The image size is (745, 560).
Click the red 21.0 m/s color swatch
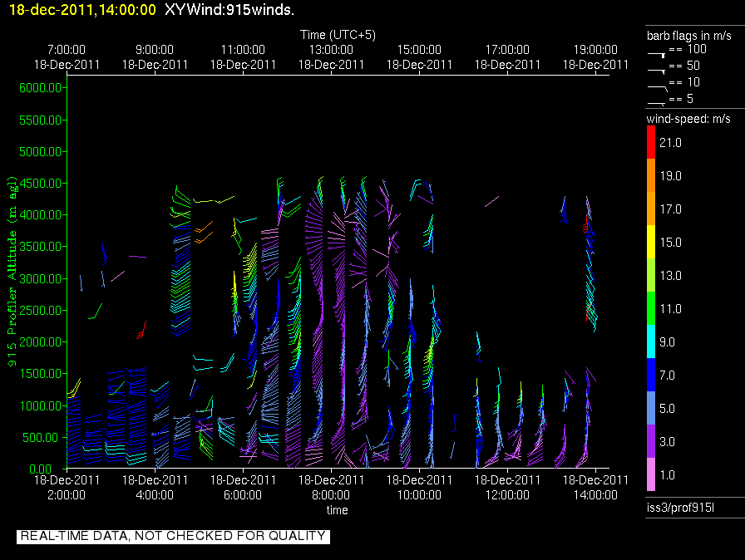point(651,142)
